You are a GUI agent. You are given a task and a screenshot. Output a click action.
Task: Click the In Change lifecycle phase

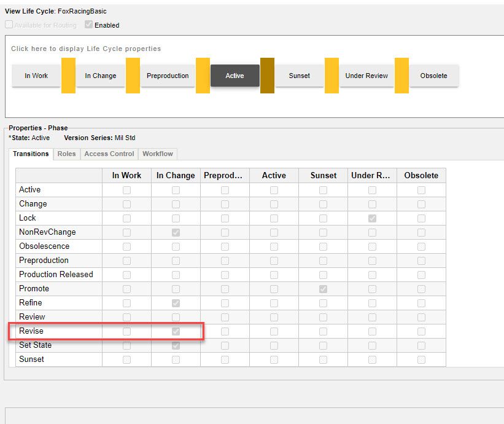(x=100, y=76)
